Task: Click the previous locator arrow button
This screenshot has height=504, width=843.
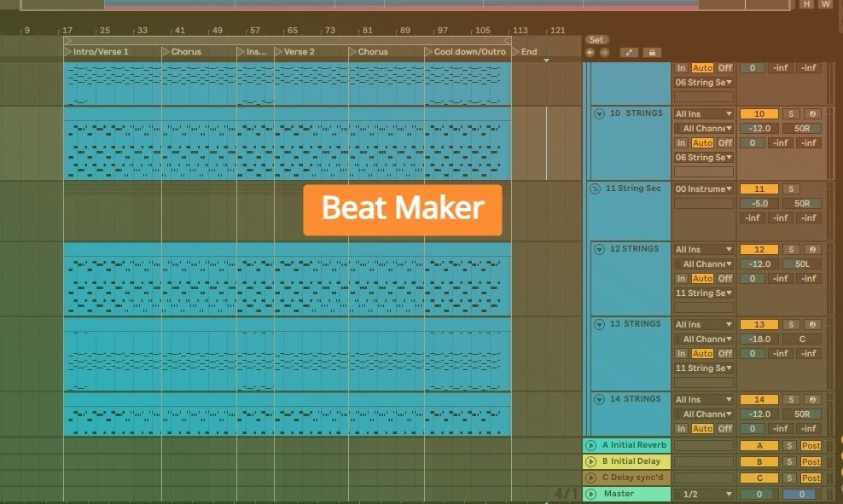Action: point(590,53)
